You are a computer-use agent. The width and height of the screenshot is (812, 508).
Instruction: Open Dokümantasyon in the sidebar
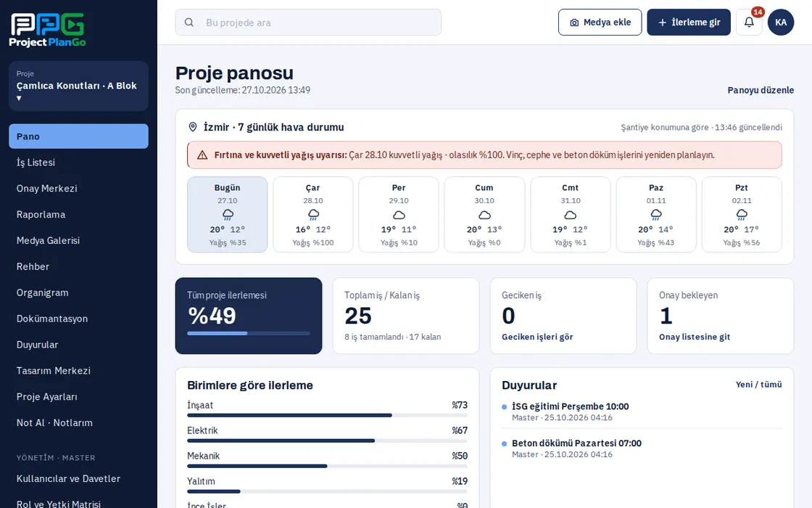[x=79, y=319]
